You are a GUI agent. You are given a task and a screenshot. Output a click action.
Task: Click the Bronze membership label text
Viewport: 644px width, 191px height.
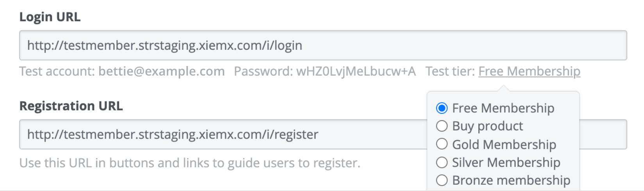coord(511,180)
